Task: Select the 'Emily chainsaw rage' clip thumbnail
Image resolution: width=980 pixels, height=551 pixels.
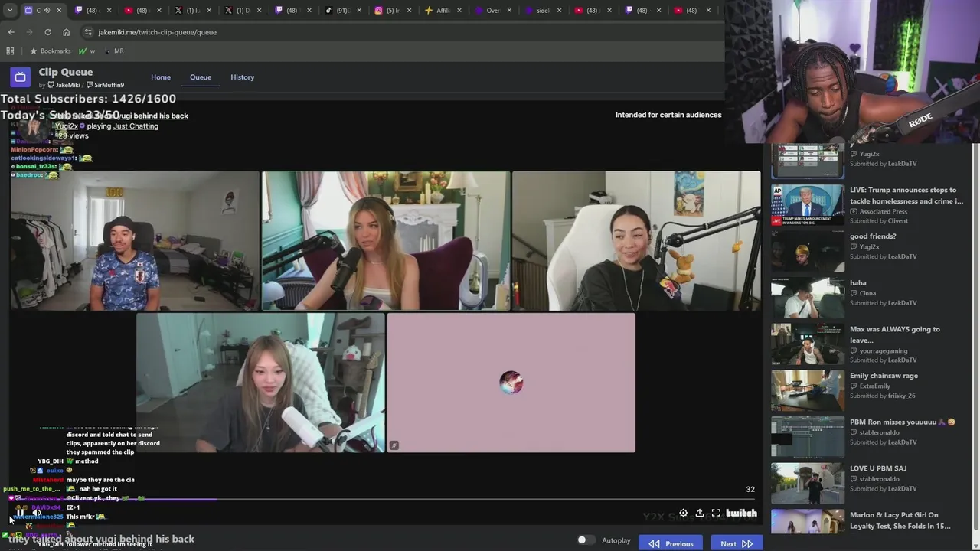Action: pos(808,391)
